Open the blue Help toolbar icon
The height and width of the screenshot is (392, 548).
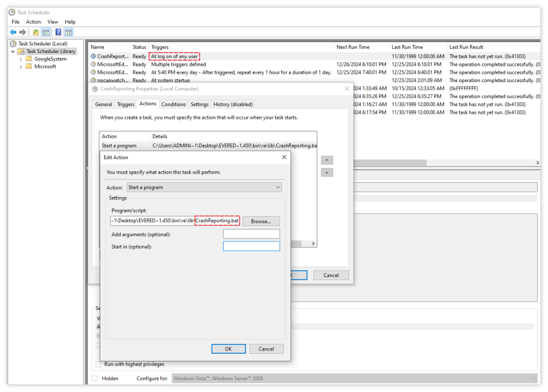pos(58,32)
